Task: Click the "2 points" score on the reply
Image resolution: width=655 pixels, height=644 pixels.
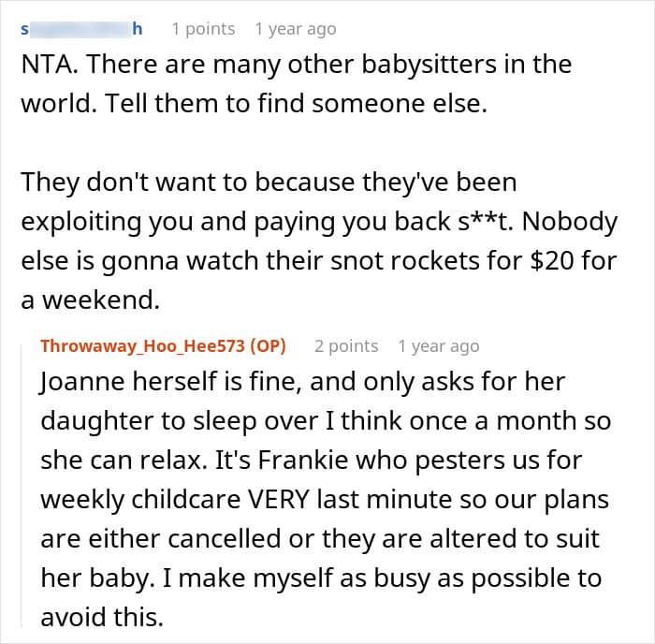Action: 346,346
